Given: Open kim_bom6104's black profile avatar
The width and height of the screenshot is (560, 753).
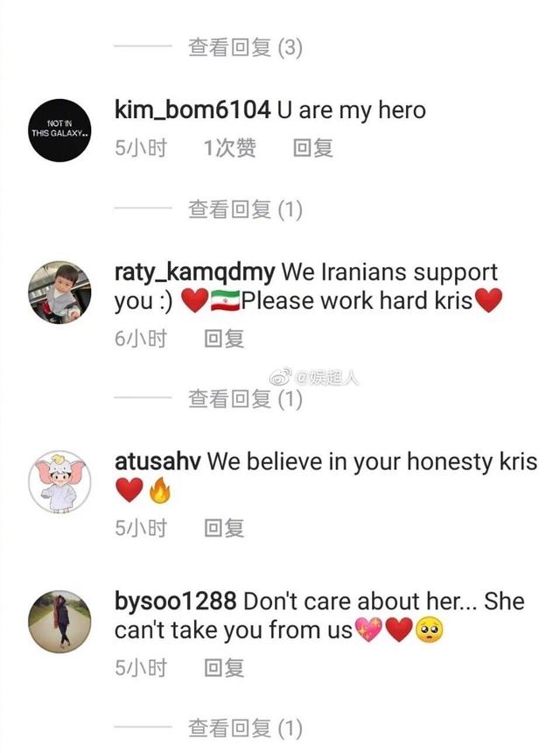Looking at the screenshot, I should 59,130.
